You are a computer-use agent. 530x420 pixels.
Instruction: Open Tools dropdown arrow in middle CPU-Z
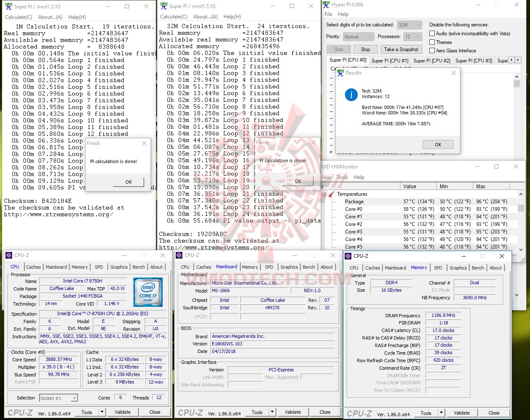pos(272,412)
